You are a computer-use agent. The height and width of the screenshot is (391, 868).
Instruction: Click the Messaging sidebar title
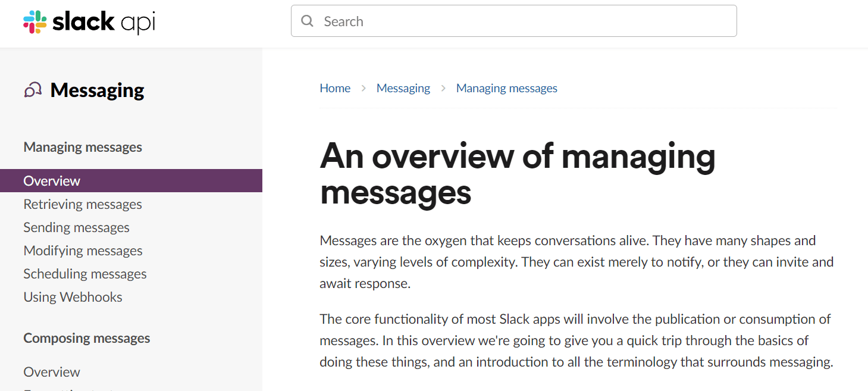97,90
